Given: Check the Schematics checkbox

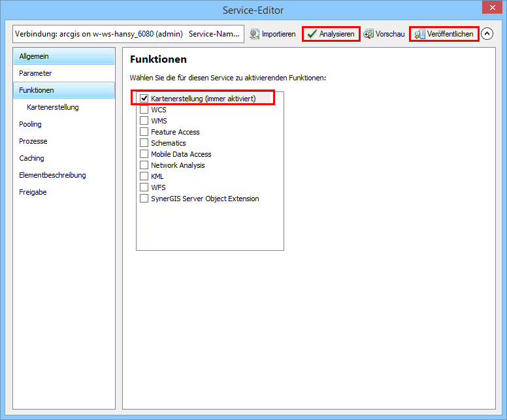Looking at the screenshot, I should point(144,143).
